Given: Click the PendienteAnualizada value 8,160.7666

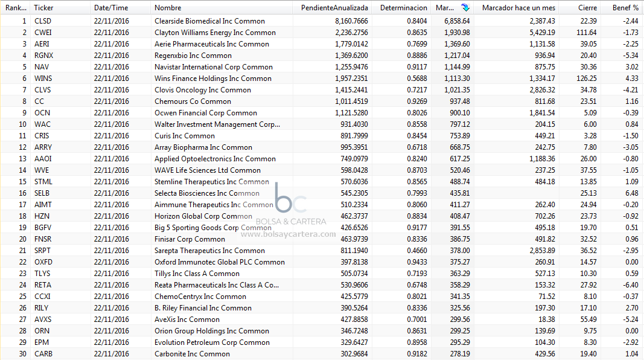Looking at the screenshot, I should tap(351, 21).
